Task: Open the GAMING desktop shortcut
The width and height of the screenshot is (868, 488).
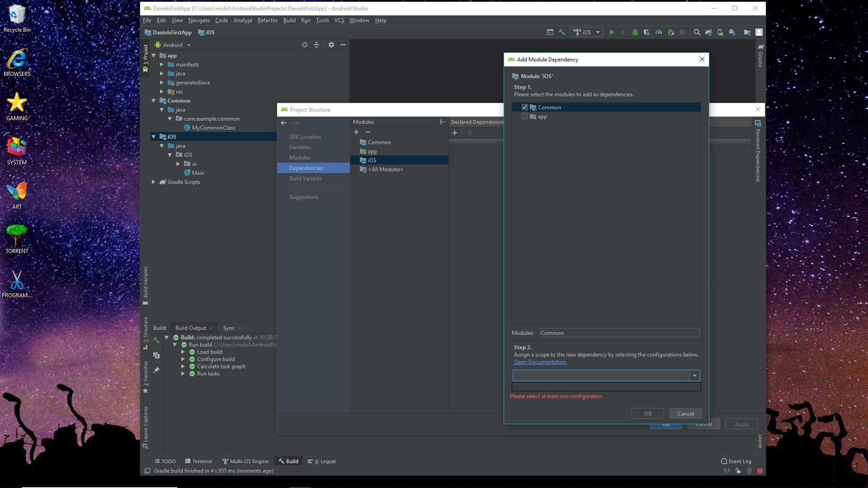Action: click(x=17, y=107)
